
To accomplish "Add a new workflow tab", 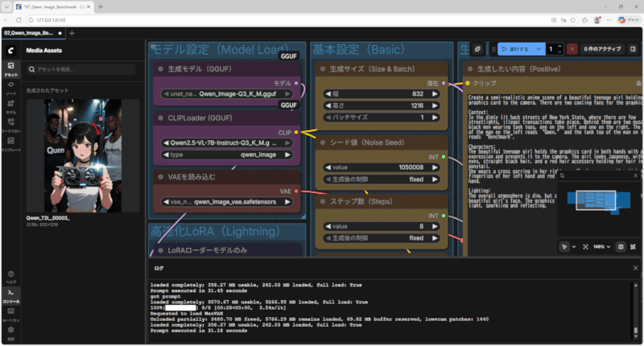I will pos(72,33).
